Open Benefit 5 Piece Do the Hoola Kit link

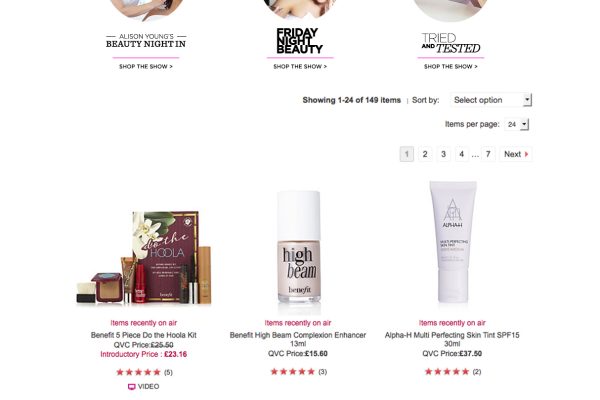tap(143, 335)
